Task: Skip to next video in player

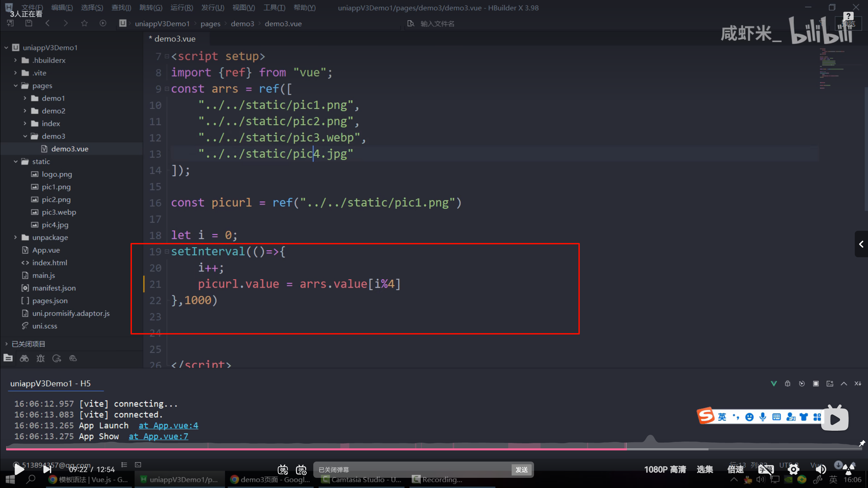Action: (x=47, y=469)
